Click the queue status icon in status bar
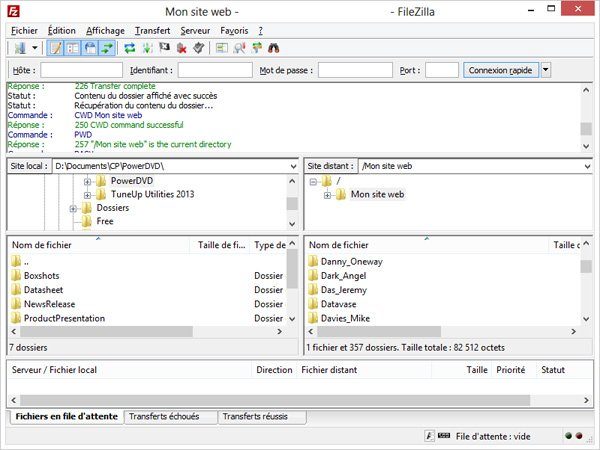The width and height of the screenshot is (600, 450). tap(444, 435)
